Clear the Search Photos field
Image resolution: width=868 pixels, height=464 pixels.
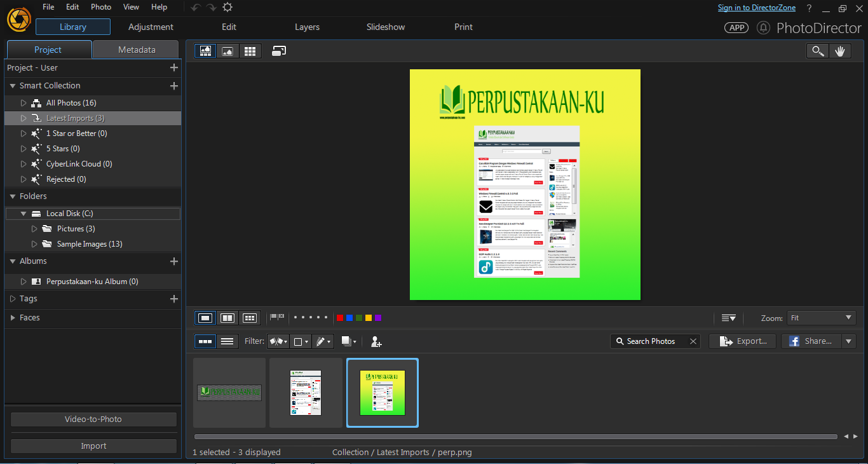coord(693,341)
